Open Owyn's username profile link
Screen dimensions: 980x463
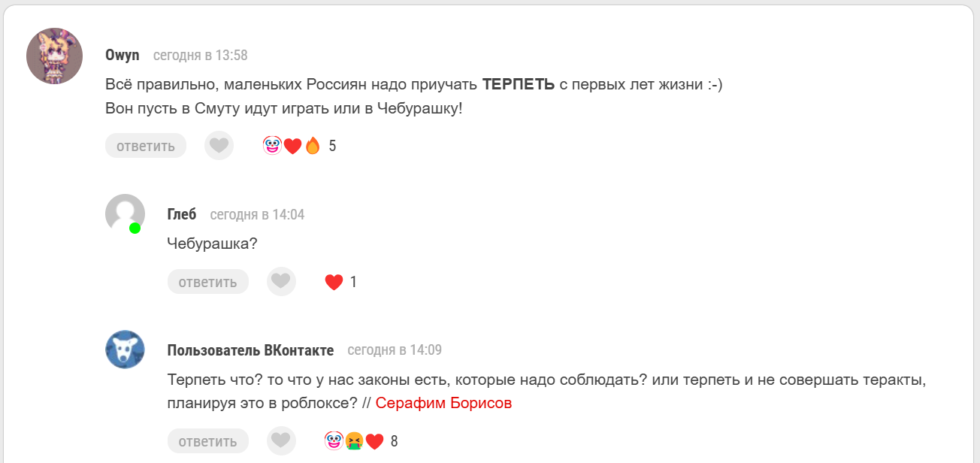[x=122, y=56]
